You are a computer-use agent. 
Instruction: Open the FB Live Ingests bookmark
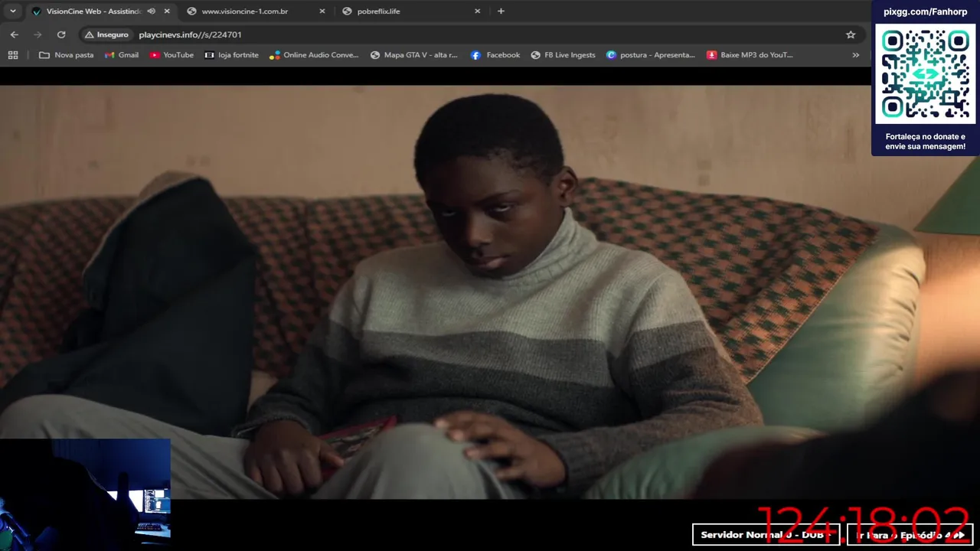coord(562,55)
